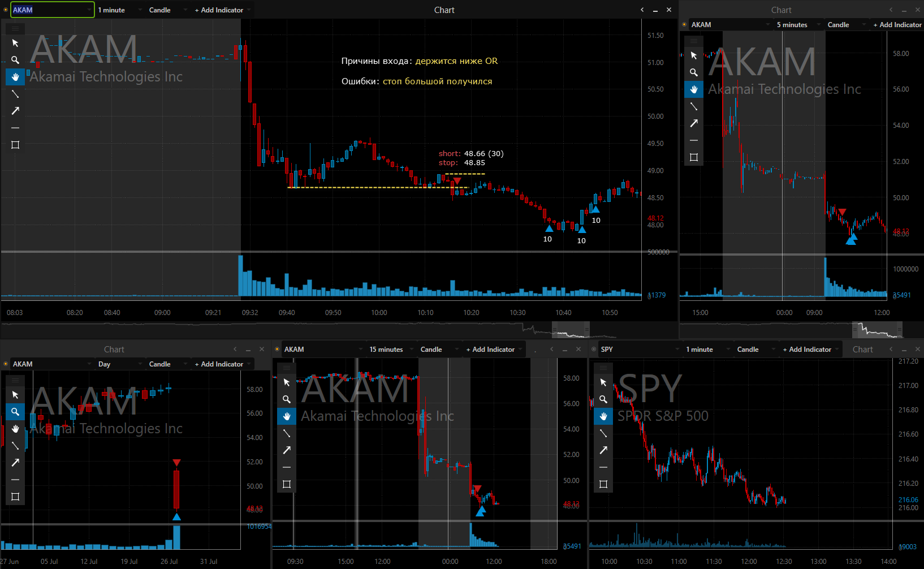The width and height of the screenshot is (924, 569).
Task: Open the 5 minutes timeframe dropdown
Action: (x=798, y=24)
